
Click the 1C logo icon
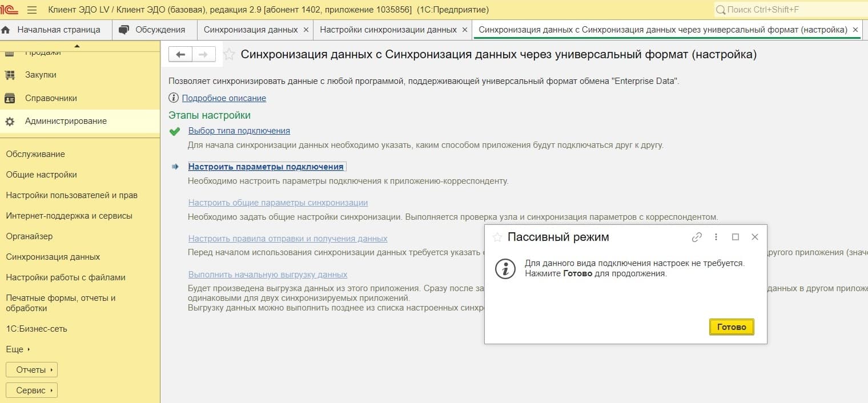(x=10, y=10)
